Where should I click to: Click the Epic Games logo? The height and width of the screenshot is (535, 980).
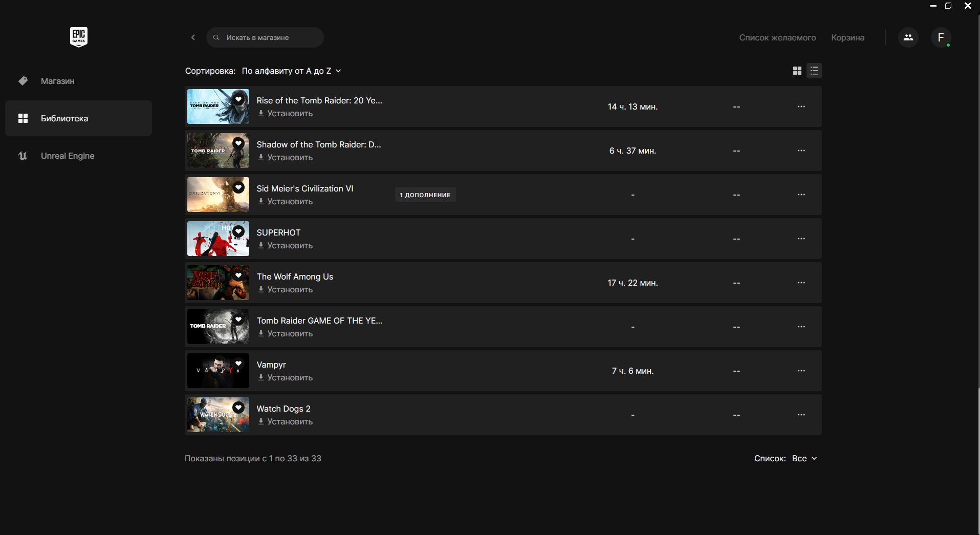pos(79,37)
